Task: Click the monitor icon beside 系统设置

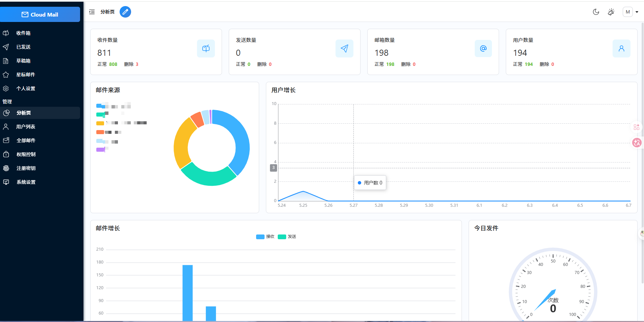Action: (6, 182)
